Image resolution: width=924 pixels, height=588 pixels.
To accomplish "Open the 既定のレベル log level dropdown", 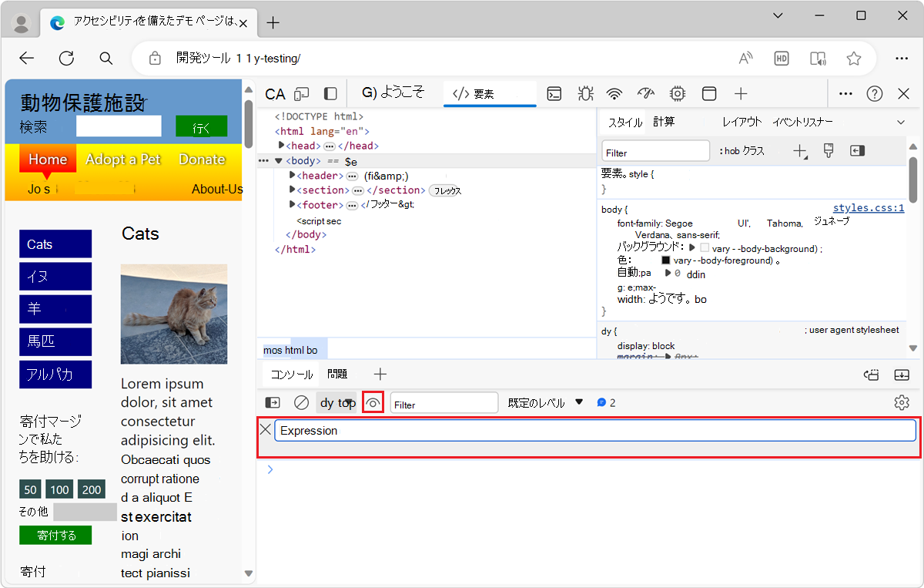I will tap(545, 402).
